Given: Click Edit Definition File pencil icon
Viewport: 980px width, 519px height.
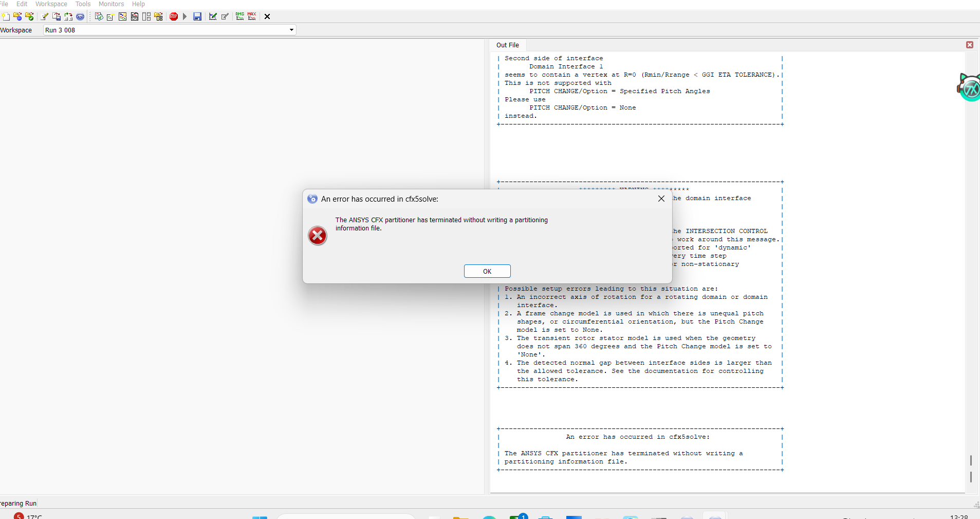Looking at the screenshot, I should [44, 16].
